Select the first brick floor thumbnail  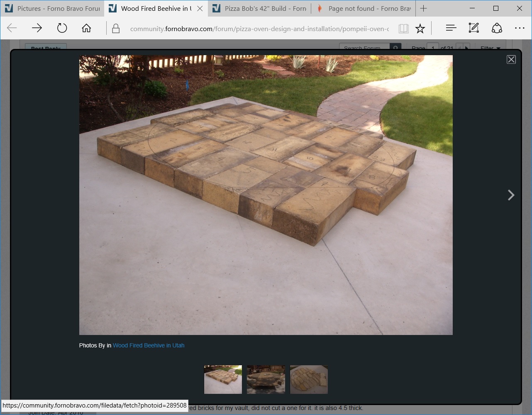tap(223, 379)
